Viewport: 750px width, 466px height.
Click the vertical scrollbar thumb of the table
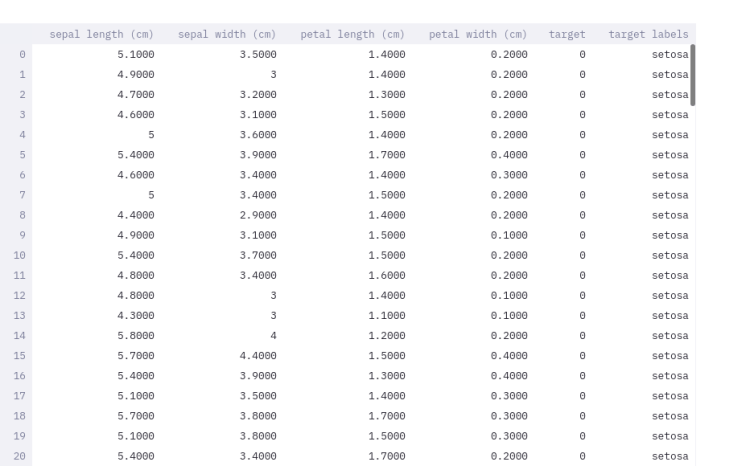click(x=690, y=73)
